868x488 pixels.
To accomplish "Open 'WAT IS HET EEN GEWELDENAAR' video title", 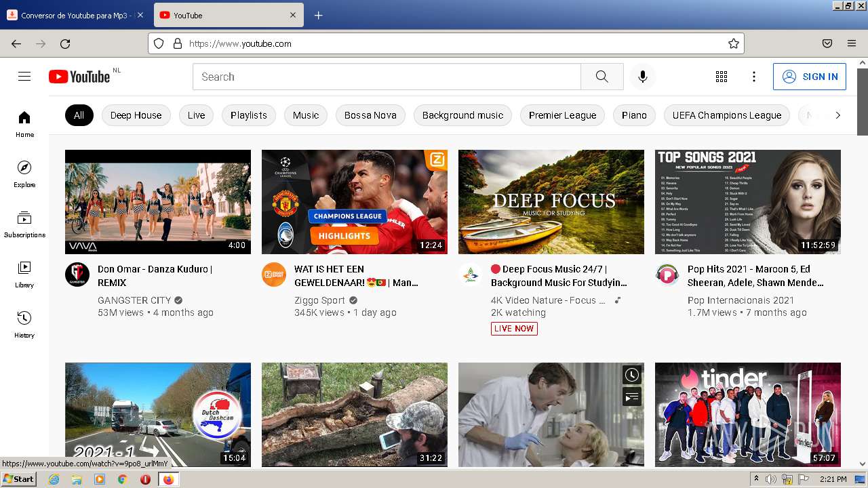I will 356,276.
